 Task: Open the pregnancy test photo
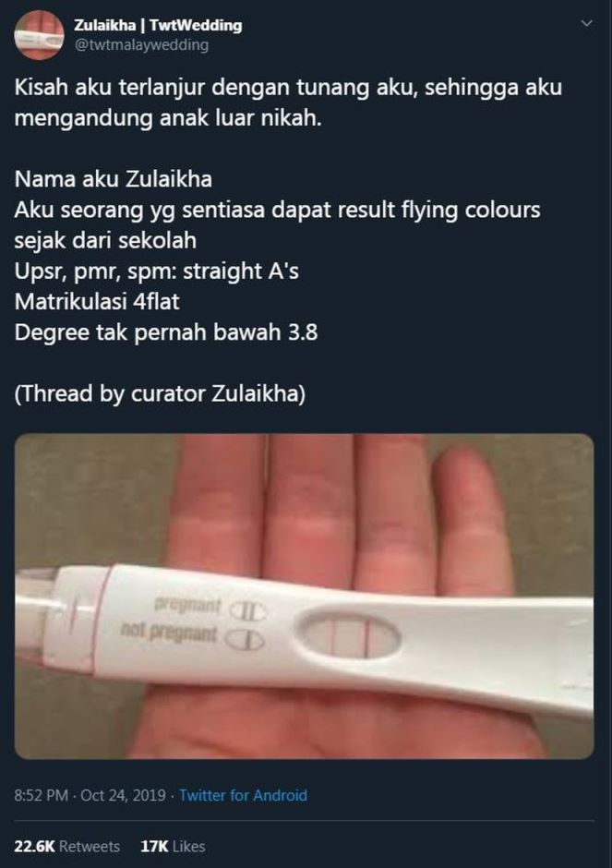pos(305,597)
